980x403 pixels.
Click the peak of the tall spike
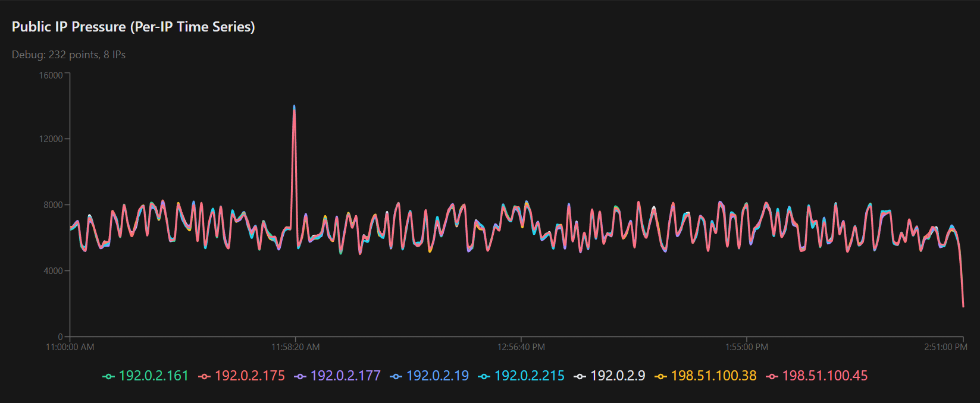(x=294, y=108)
